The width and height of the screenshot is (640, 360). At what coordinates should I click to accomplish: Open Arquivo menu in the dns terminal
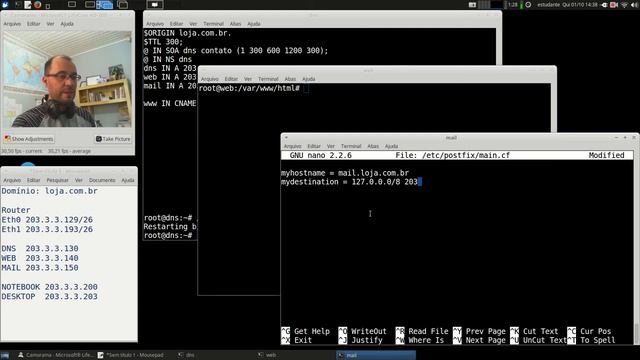(x=155, y=24)
